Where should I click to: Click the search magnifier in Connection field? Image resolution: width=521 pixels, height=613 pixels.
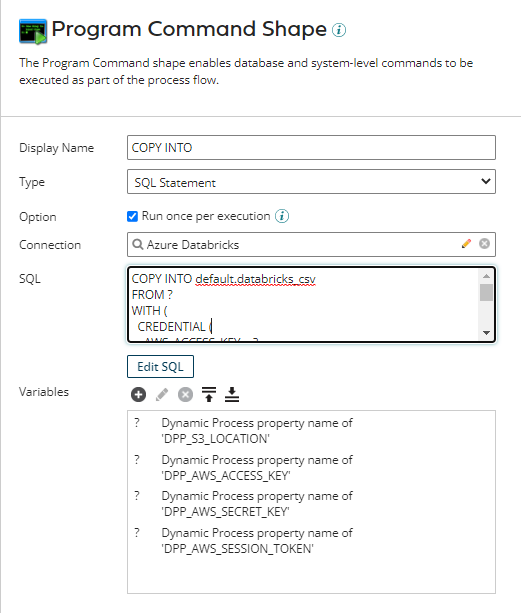click(138, 244)
